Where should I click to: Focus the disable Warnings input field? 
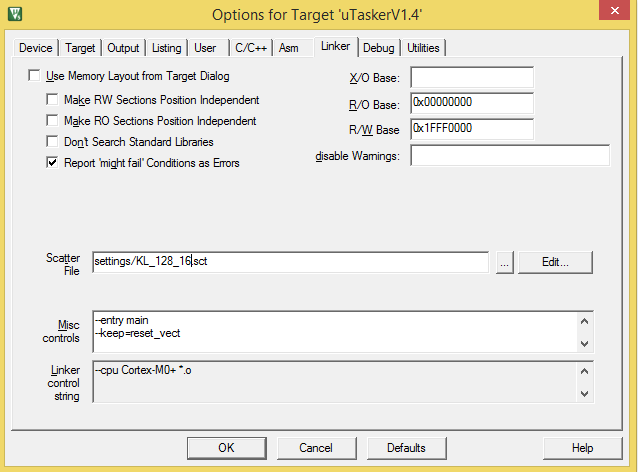click(509, 156)
